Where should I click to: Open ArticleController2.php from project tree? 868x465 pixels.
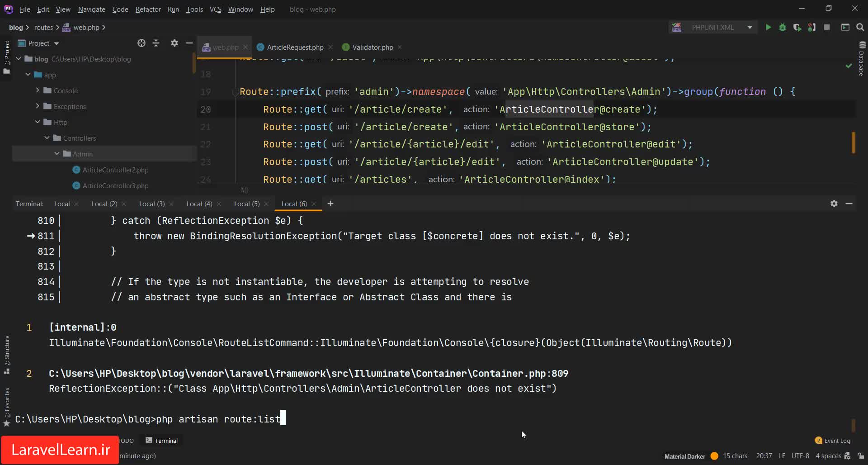click(115, 170)
